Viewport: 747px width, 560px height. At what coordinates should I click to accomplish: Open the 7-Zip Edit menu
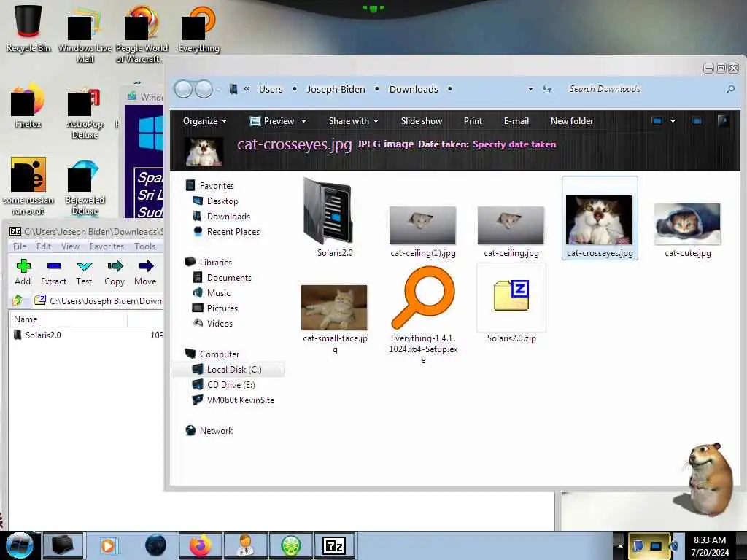tap(44, 246)
